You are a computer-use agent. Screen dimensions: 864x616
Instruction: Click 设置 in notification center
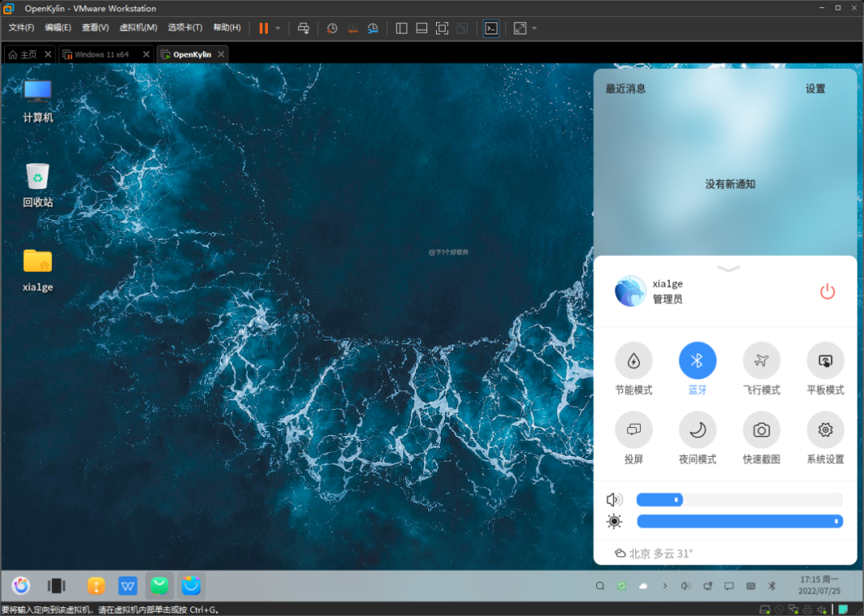click(815, 89)
